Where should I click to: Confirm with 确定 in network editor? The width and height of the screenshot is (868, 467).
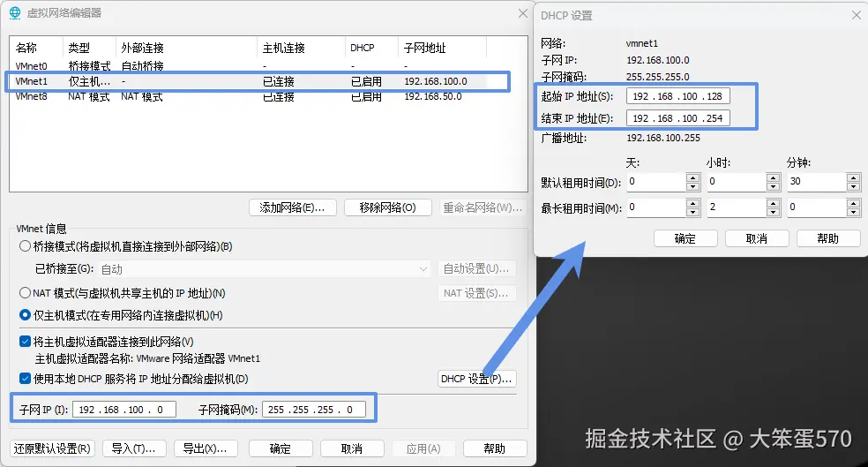(x=281, y=448)
